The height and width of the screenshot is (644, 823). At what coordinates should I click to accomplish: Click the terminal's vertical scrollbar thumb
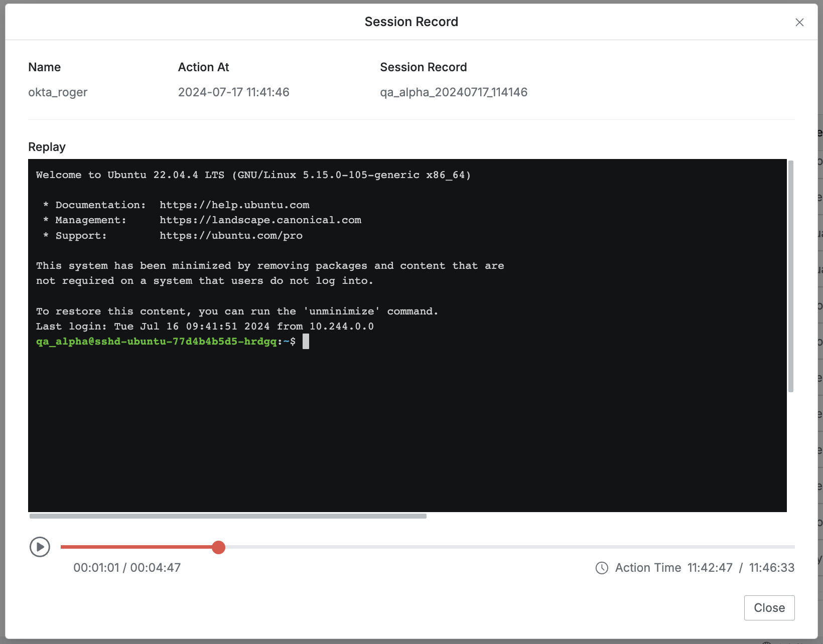coord(791,276)
